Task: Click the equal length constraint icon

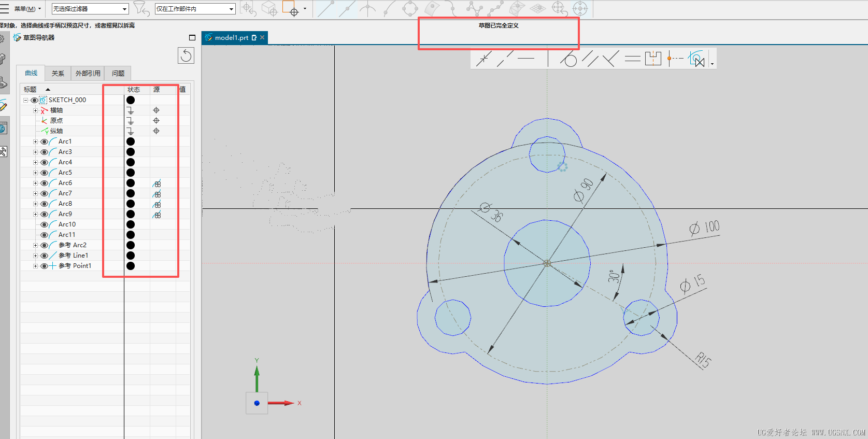Action: click(x=632, y=59)
